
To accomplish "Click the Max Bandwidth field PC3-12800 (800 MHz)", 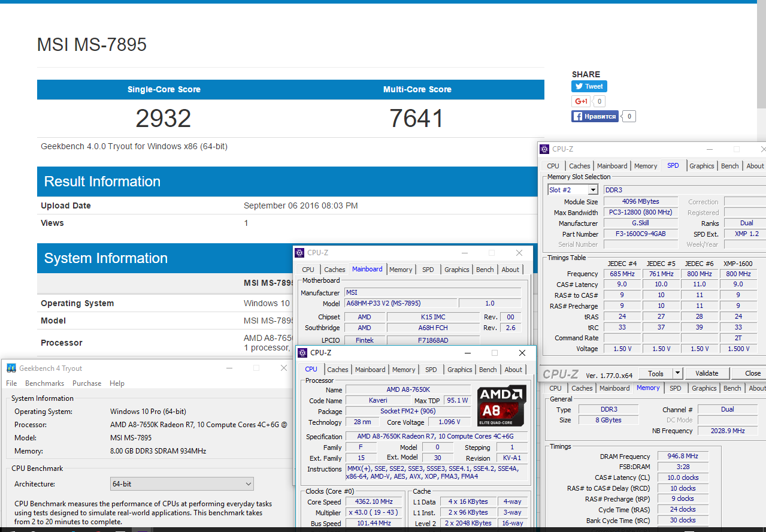I will (x=640, y=212).
